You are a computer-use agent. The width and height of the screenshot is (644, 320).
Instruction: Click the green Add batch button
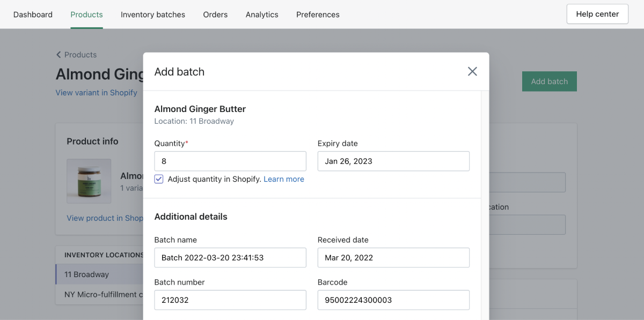point(550,81)
